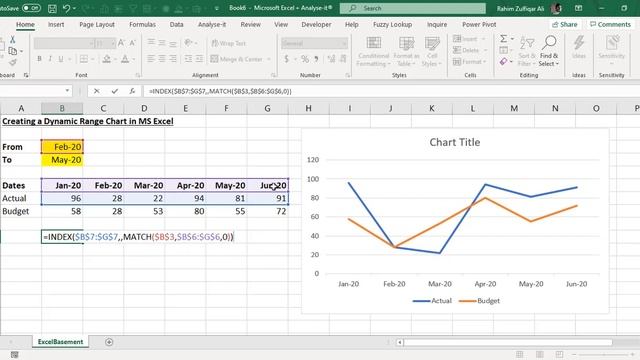Click the Undo arrow icon
Viewport: 640px width, 360px height.
67,8
